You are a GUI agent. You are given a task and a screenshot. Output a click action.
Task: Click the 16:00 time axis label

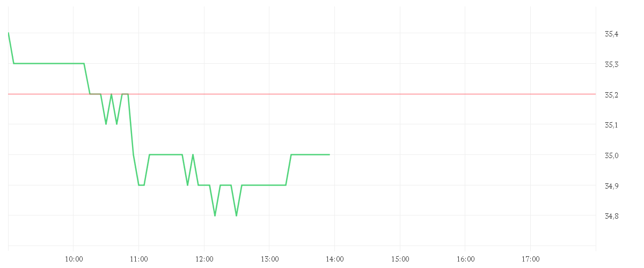[465, 259]
